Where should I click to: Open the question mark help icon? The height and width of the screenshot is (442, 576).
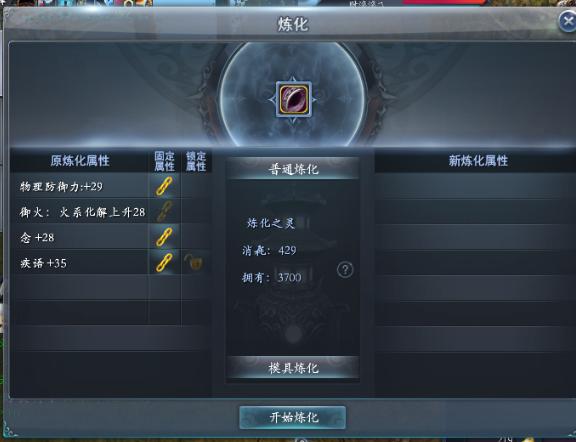pyautogui.click(x=345, y=270)
